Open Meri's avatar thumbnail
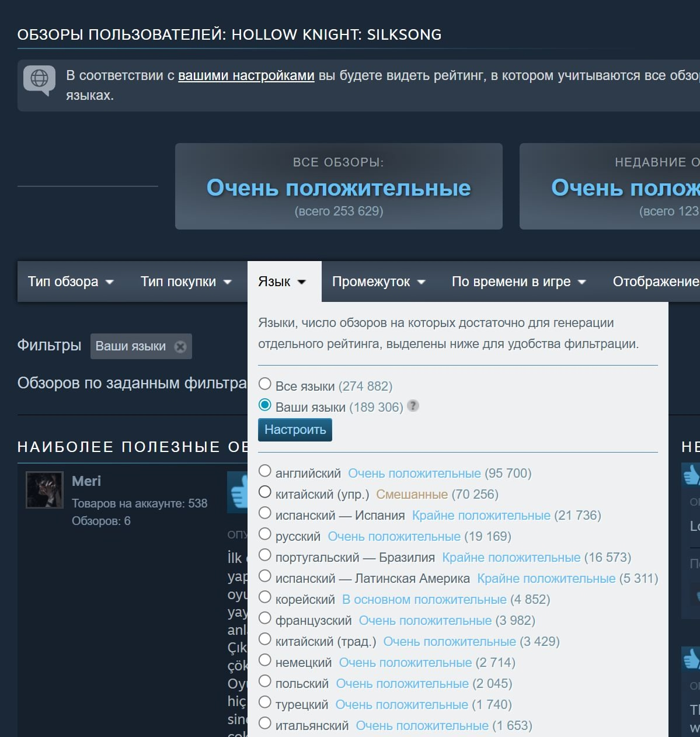The image size is (700, 737). click(x=44, y=490)
